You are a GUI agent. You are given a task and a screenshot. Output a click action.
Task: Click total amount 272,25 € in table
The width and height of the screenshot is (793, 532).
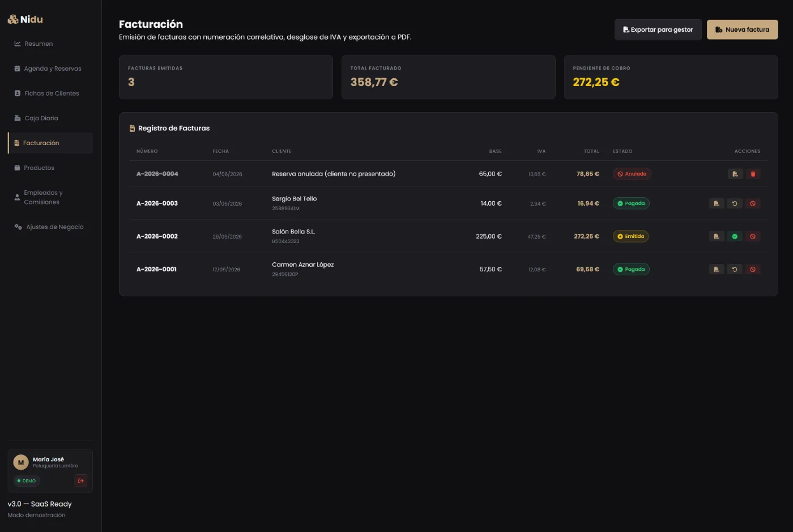point(586,236)
